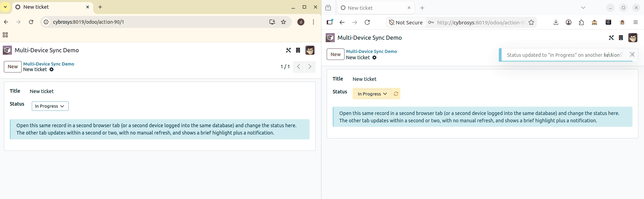Screen dimensions: 644x199
Task: Open gear actions menu in Chrome window
Action: coord(52,69)
